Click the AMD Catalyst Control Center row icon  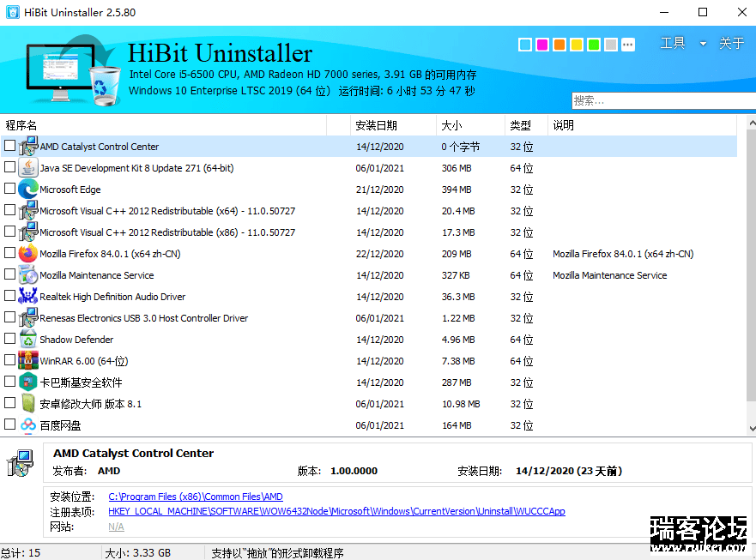(x=28, y=146)
